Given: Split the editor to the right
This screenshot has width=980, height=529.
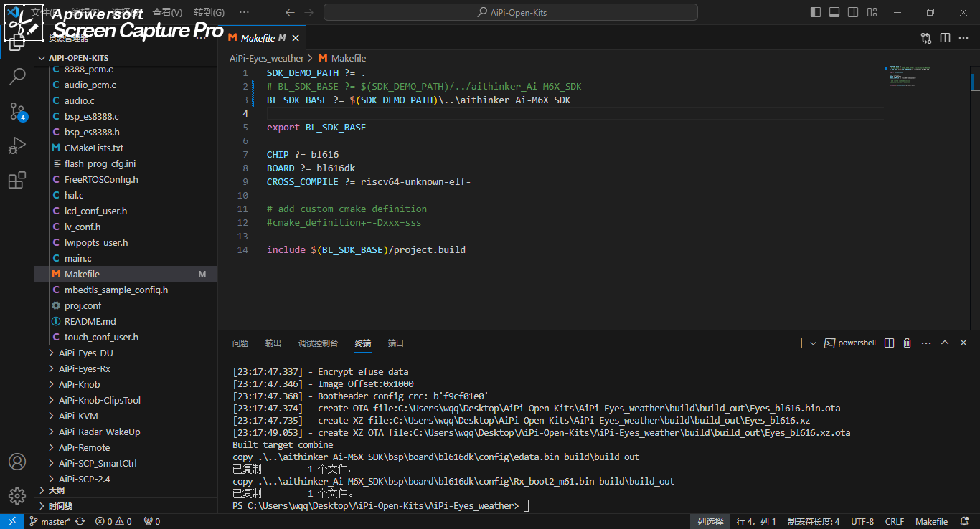Looking at the screenshot, I should click(x=945, y=38).
